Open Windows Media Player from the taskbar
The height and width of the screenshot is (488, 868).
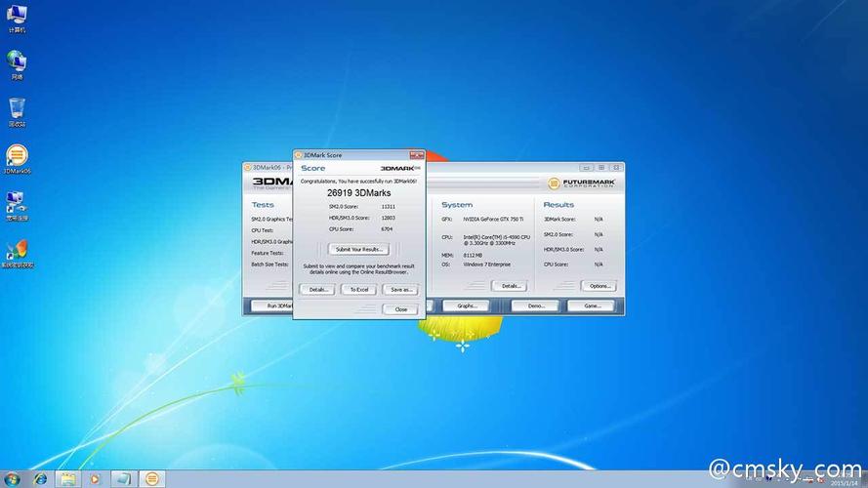pyautogui.click(x=95, y=479)
